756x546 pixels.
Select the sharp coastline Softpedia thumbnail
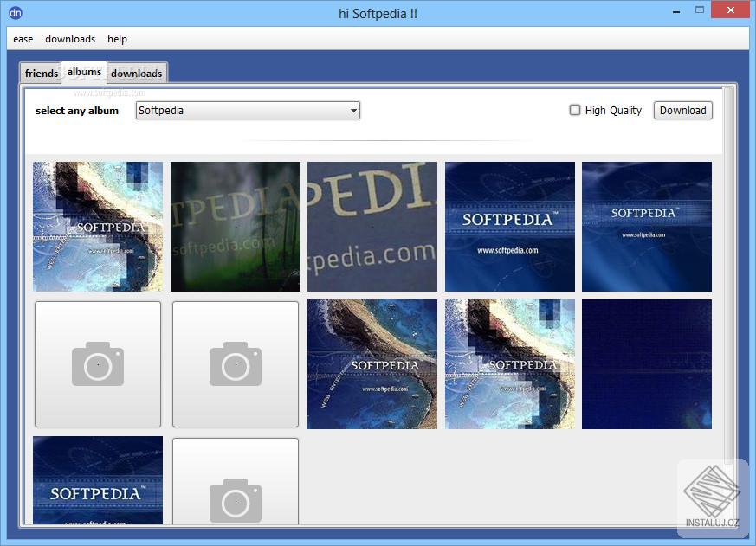click(x=372, y=363)
